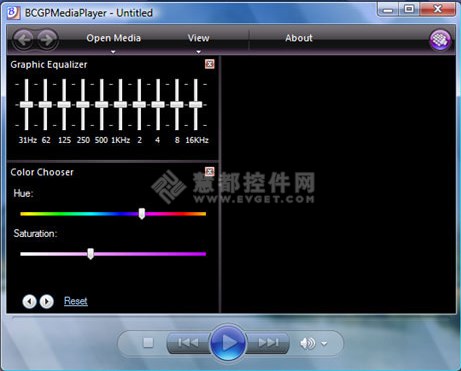The width and height of the screenshot is (461, 371).
Task: Click the previous color arrow beside Reset
Action: point(29,301)
